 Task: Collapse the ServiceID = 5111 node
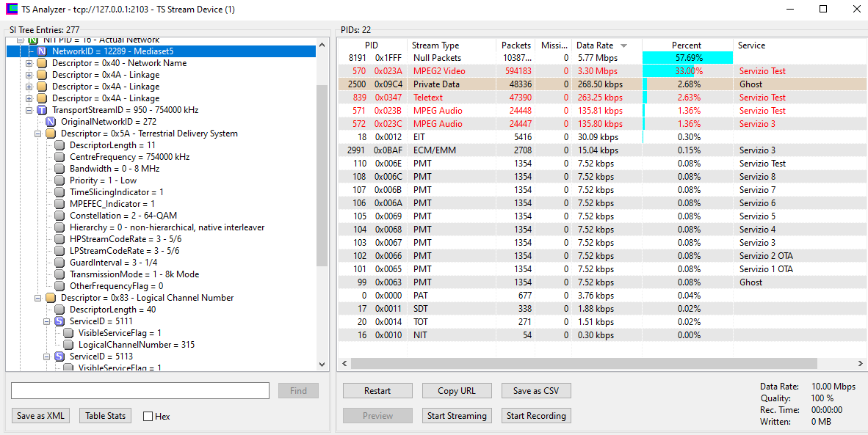pyautogui.click(x=47, y=321)
